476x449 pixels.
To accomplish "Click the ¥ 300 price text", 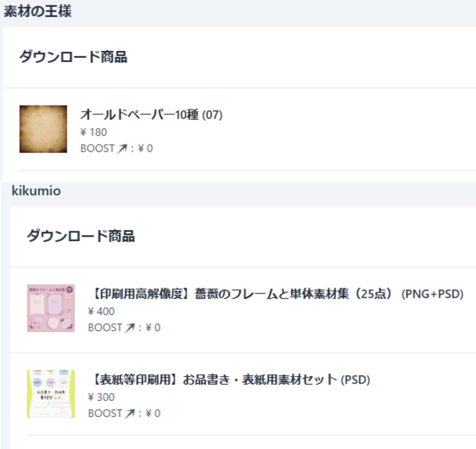I will 101,397.
